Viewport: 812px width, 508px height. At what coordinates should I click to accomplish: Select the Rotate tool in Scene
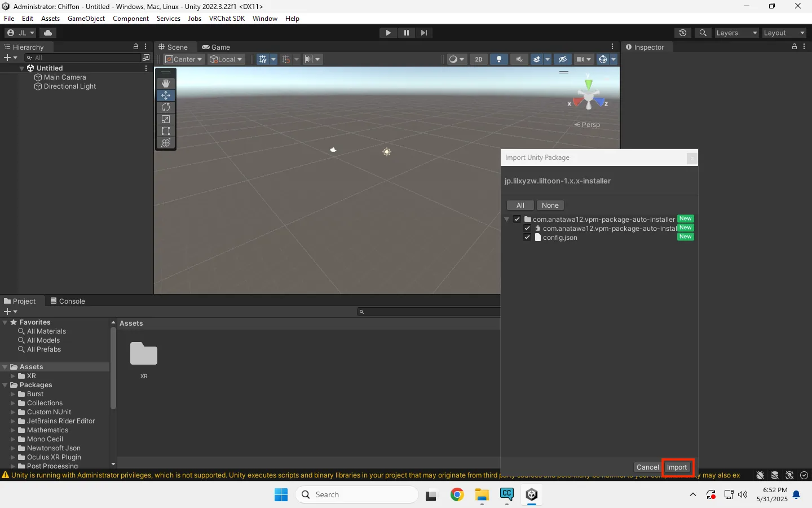(x=166, y=107)
